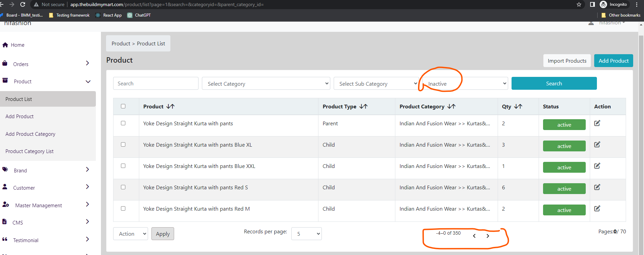Open the Inactive status filter dropdown
644x255 pixels.
click(465, 83)
